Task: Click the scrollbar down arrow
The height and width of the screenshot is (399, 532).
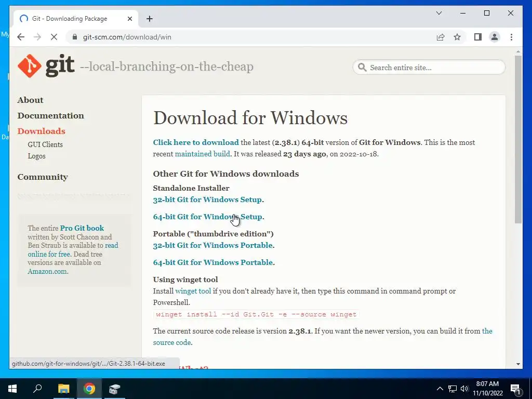Action: [x=518, y=364]
